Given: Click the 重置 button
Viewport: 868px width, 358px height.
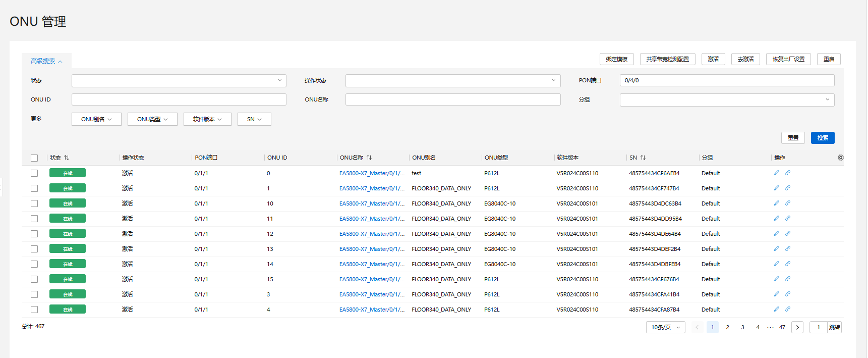Looking at the screenshot, I should coord(793,138).
